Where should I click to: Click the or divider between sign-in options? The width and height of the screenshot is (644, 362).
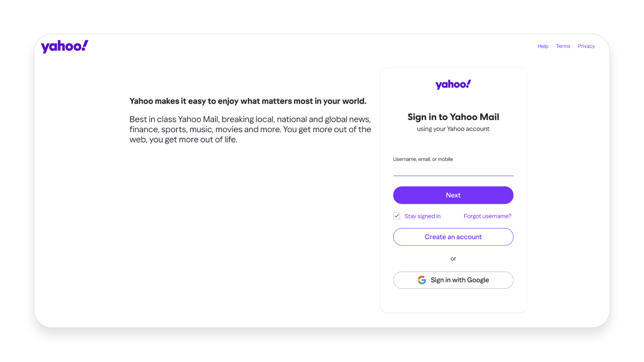(x=453, y=258)
